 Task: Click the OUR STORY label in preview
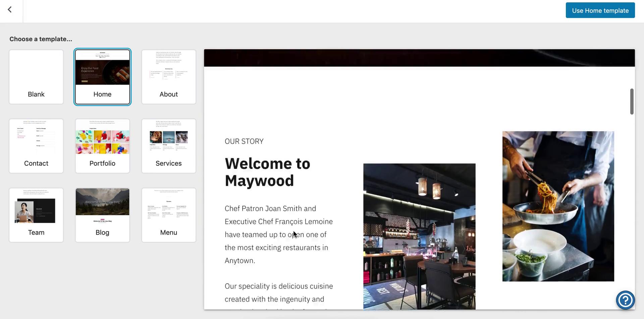point(244,141)
